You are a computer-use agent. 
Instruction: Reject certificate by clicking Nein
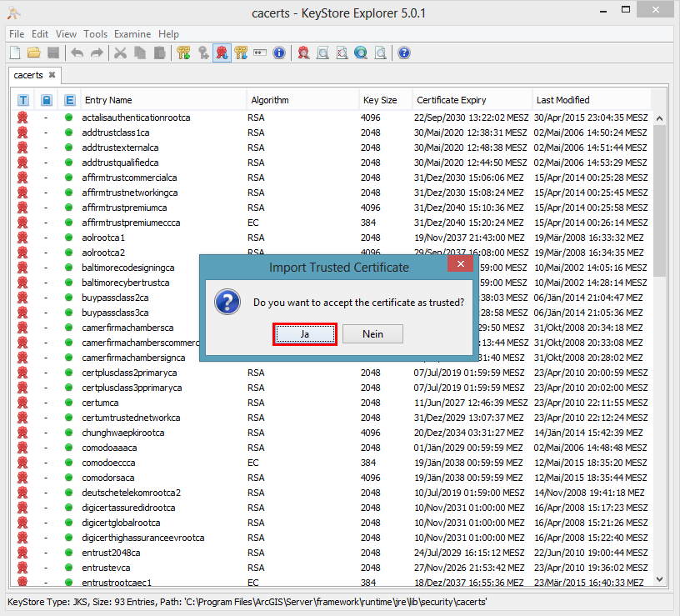coord(372,333)
